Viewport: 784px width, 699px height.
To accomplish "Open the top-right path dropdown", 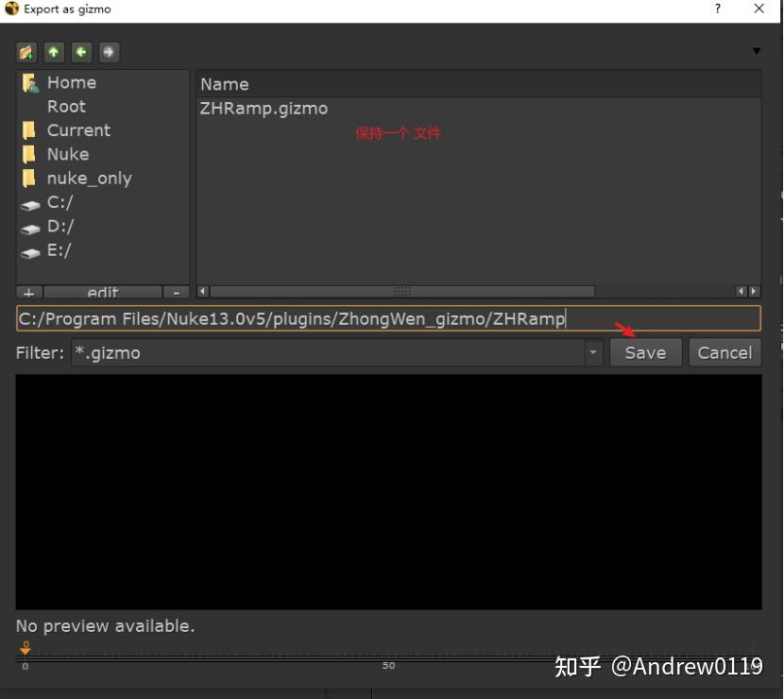I will click(757, 52).
